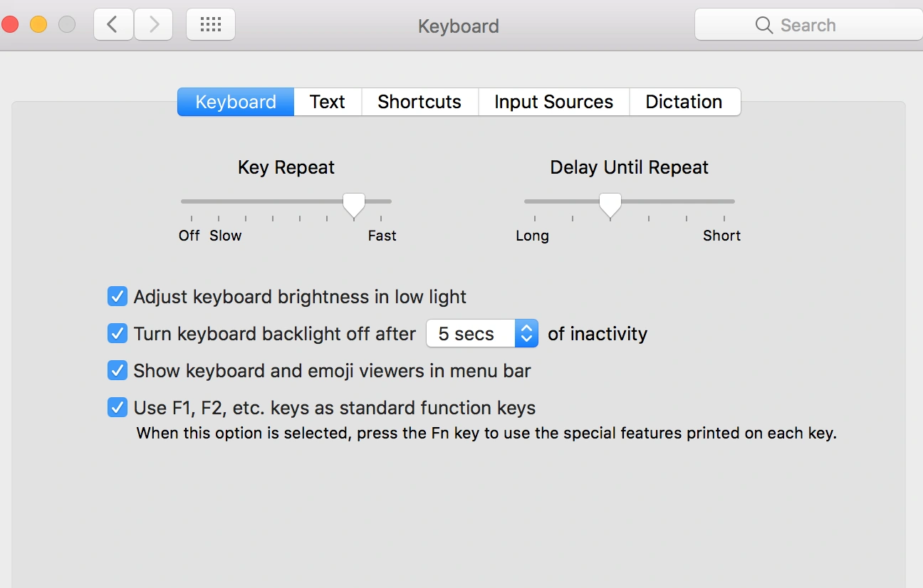Click the forward navigation arrow
923x588 pixels.
pos(155,26)
